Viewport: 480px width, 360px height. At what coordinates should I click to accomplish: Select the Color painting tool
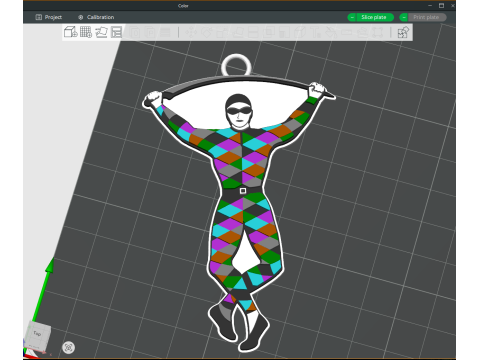(331, 32)
